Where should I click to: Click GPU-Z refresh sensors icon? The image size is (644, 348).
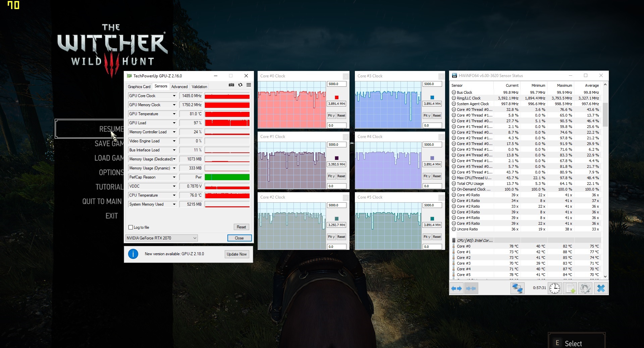coord(240,85)
